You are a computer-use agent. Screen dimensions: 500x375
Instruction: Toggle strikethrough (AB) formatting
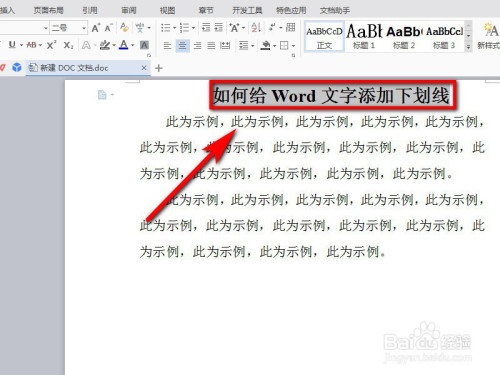tap(31, 45)
